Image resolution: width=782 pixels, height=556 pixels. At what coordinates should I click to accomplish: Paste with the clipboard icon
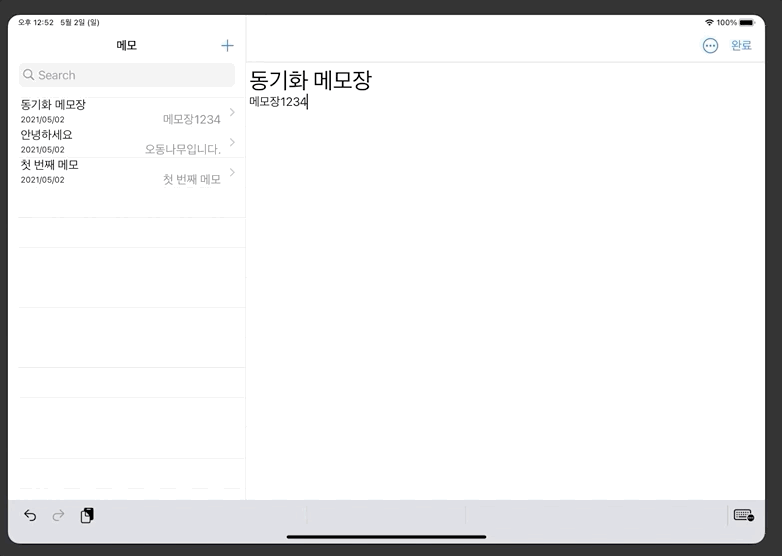[x=87, y=515]
